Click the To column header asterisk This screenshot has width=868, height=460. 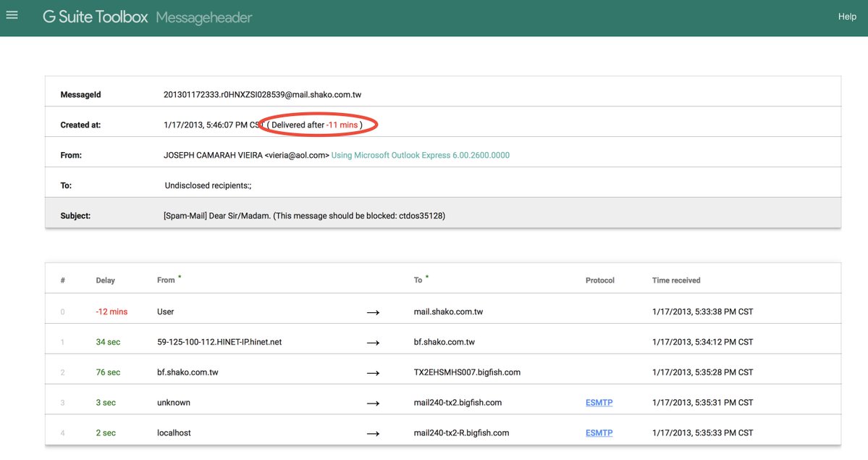coord(427,275)
